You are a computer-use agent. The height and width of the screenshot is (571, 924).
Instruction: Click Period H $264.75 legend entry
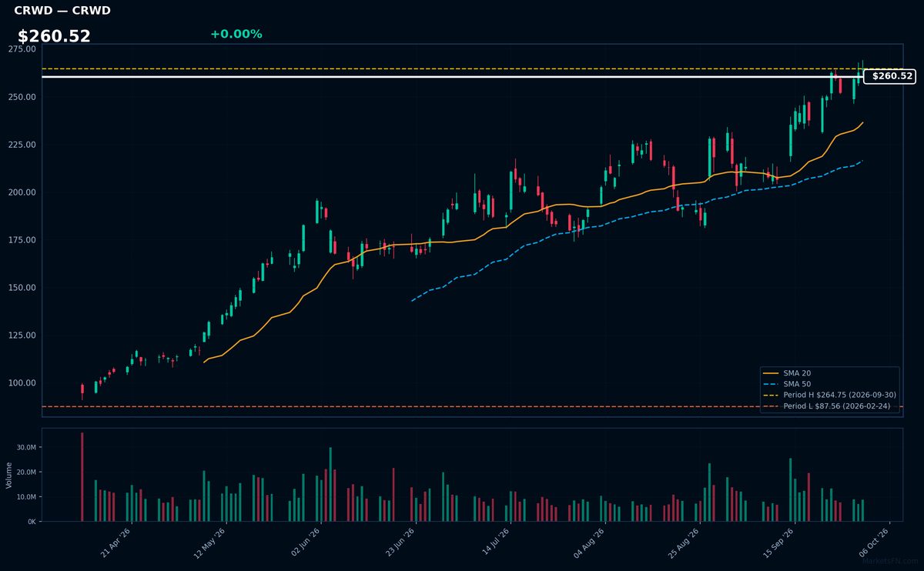(x=829, y=395)
